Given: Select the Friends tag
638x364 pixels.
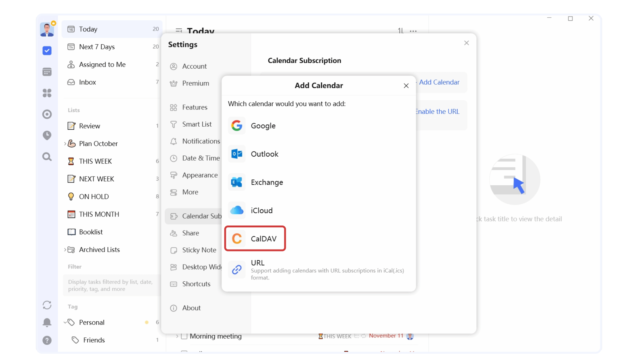Looking at the screenshot, I should (x=112, y=340).
